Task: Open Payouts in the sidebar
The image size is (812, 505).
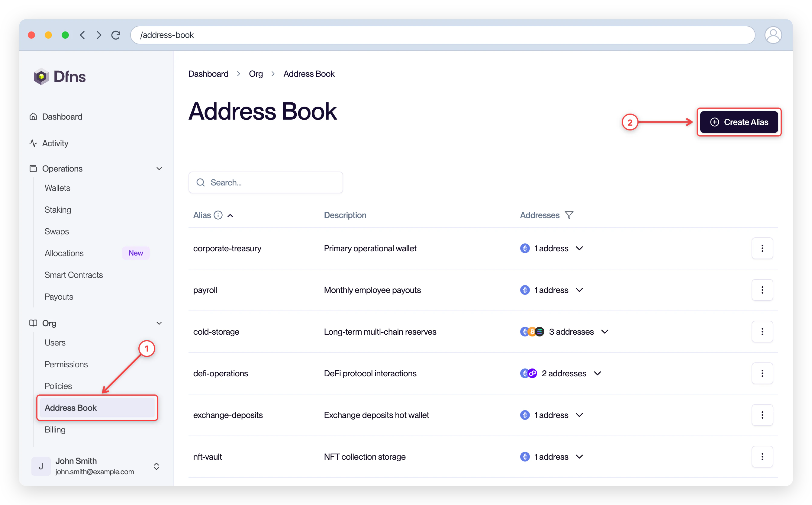Action: pyautogui.click(x=59, y=297)
